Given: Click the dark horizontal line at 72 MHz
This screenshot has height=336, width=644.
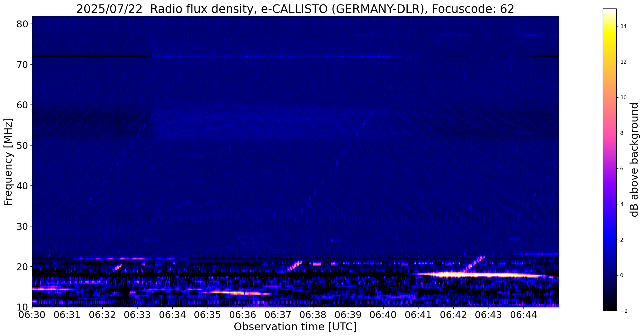Looking at the screenshot, I should click(x=92, y=57).
